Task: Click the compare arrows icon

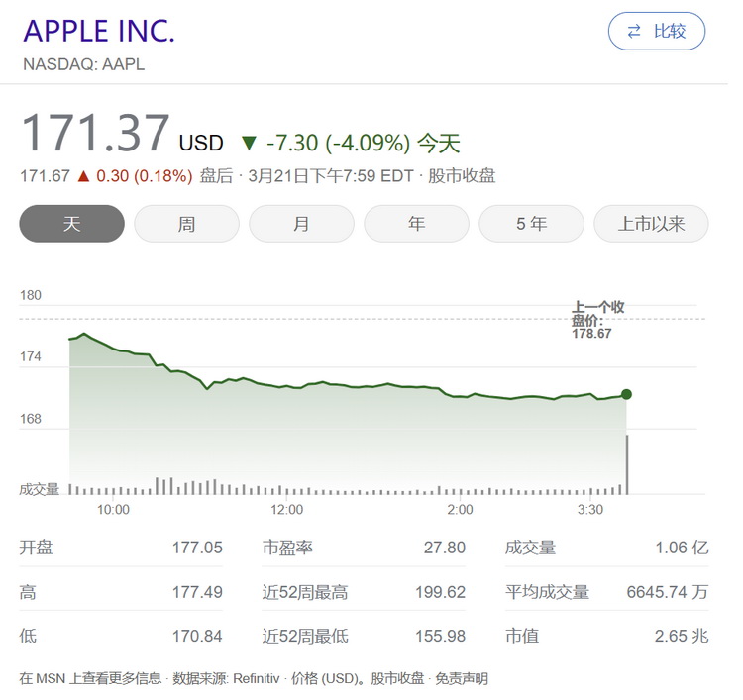Action: pyautogui.click(x=634, y=32)
